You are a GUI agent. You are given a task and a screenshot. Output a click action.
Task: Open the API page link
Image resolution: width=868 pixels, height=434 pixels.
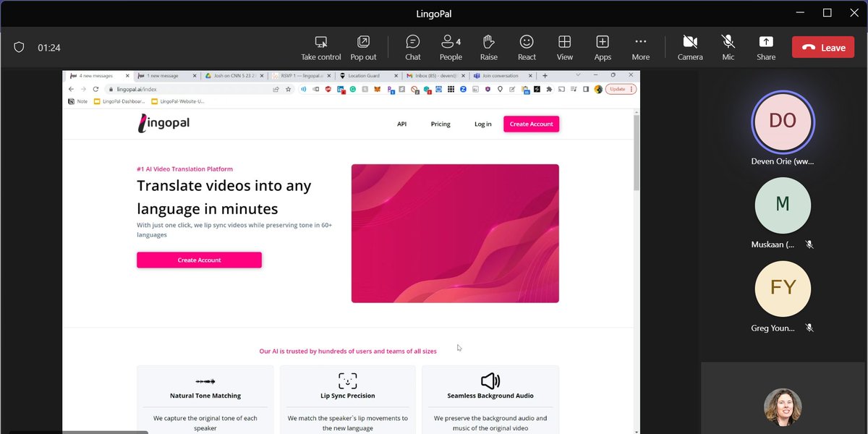tap(401, 124)
